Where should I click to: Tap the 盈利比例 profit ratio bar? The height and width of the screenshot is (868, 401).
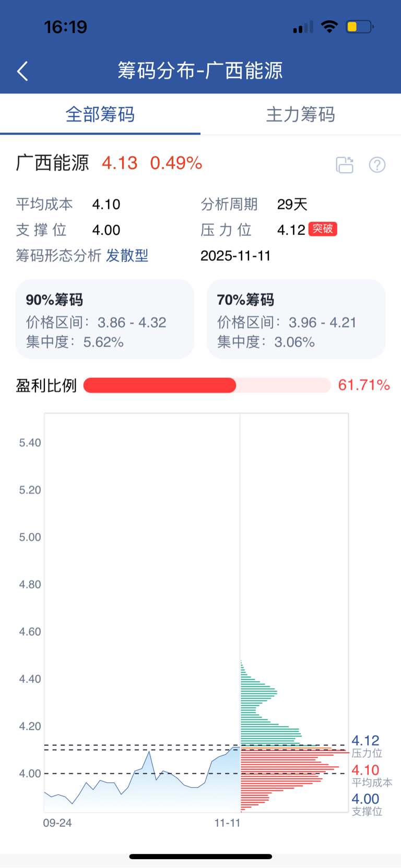coord(207,385)
